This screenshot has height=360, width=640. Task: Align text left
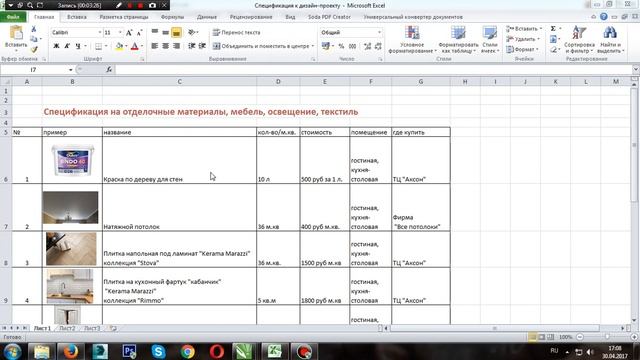155,46
